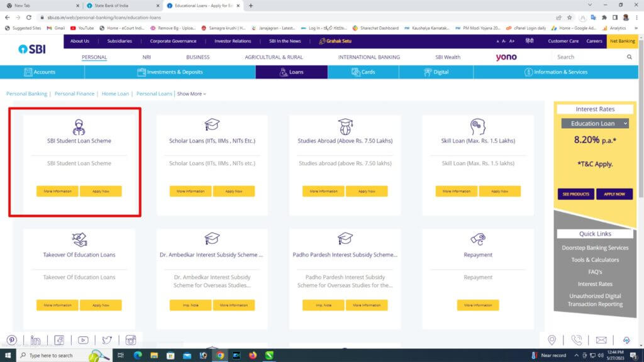Click More Information for Repayment
This screenshot has height=362, width=644.
[478, 305]
